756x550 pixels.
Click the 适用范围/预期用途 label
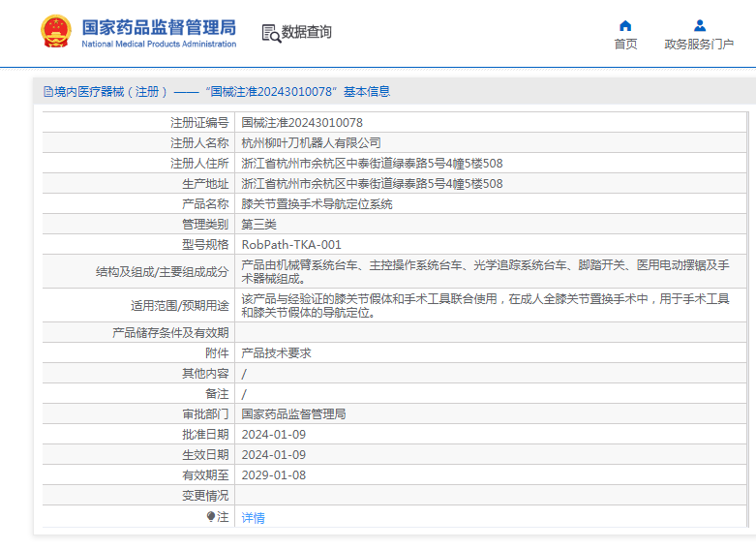(x=179, y=306)
